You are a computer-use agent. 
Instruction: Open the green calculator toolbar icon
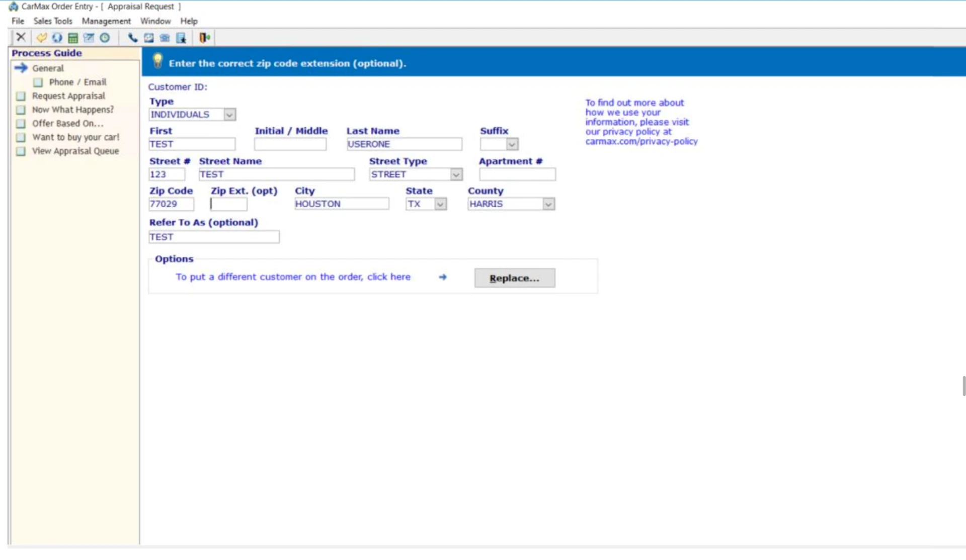pyautogui.click(x=73, y=38)
